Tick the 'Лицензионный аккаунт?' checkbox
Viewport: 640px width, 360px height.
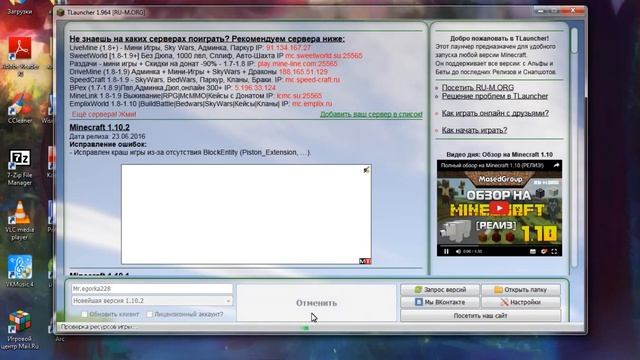[x=150, y=314]
